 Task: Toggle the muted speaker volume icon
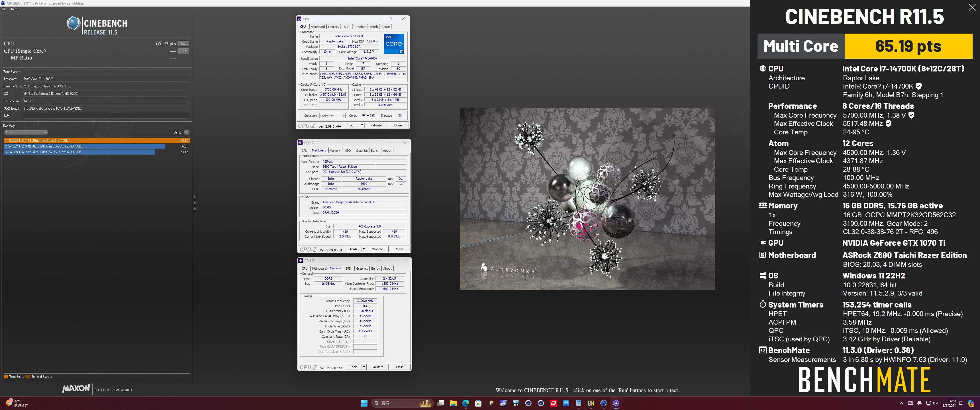[936, 403]
